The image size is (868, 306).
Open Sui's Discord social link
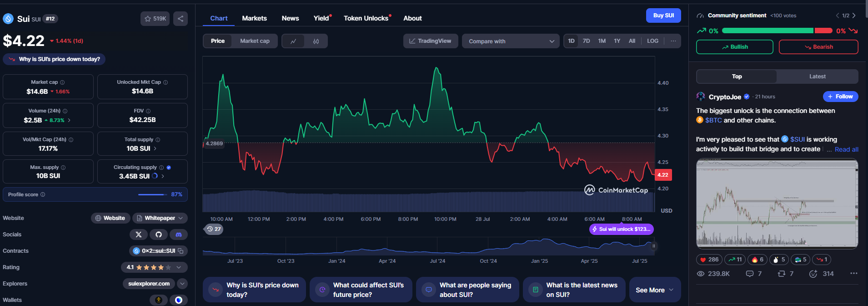(x=179, y=235)
